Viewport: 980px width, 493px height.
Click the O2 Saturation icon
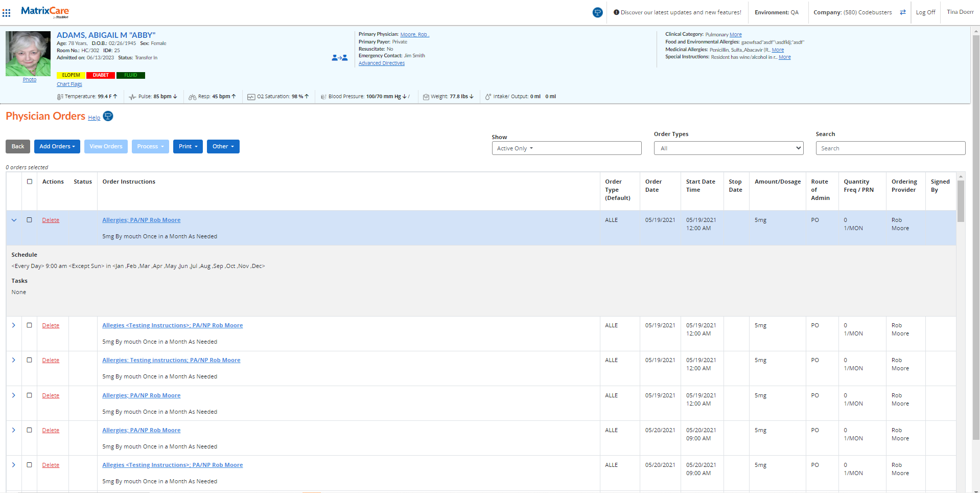(251, 97)
